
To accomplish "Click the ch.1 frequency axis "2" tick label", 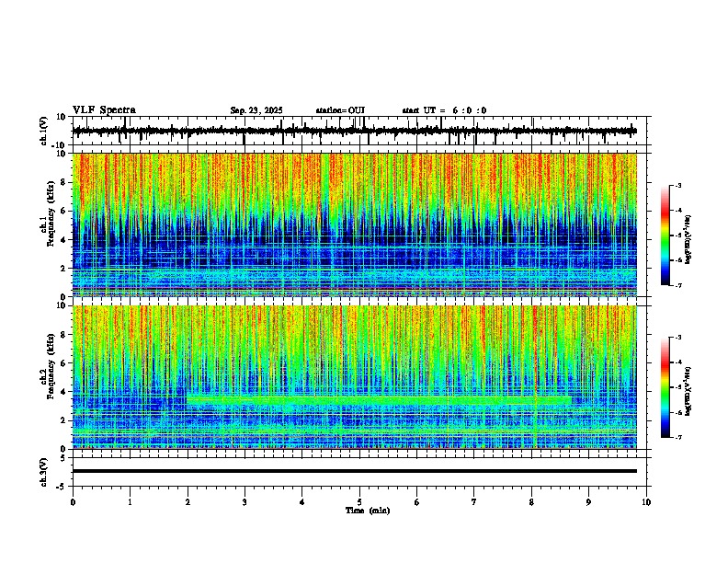I will 63,269.
